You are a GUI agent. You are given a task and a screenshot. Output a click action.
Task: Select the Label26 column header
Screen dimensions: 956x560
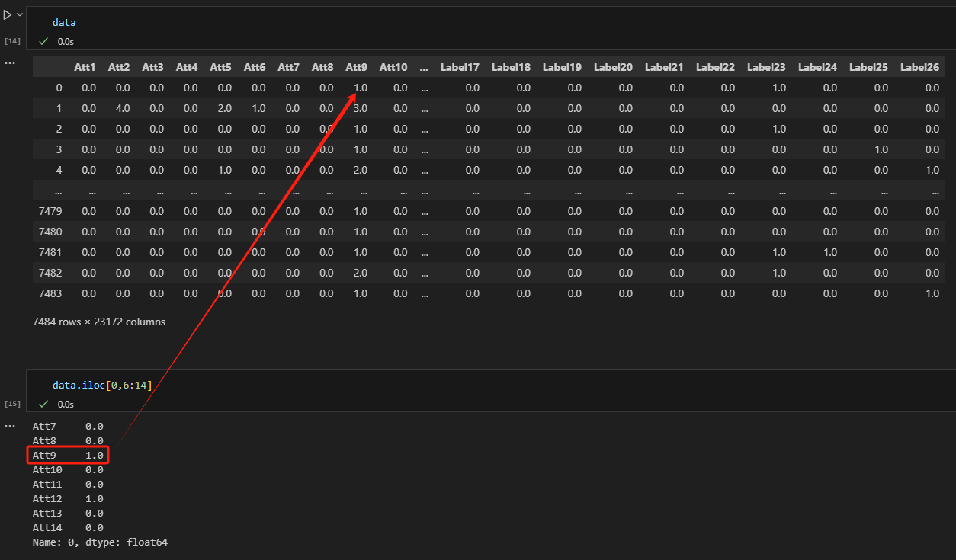pyautogui.click(x=919, y=67)
